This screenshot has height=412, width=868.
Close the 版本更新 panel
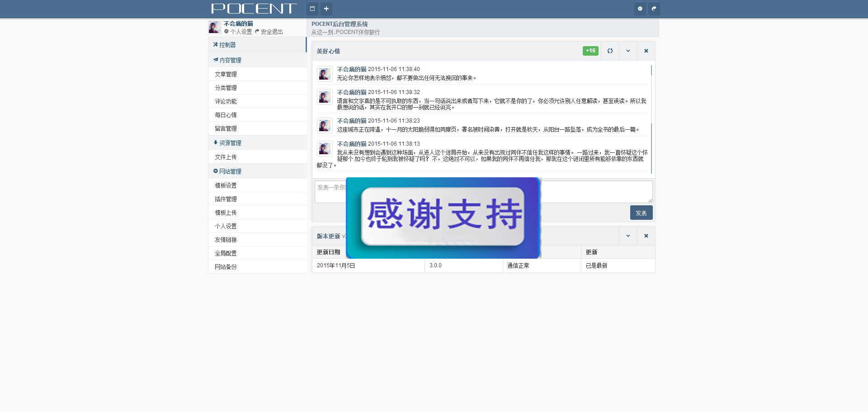(x=646, y=236)
